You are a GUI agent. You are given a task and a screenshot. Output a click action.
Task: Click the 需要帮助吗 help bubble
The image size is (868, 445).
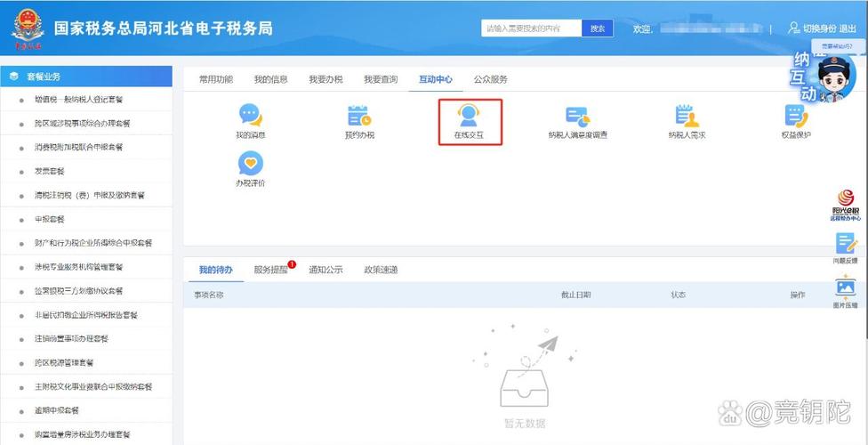pyautogui.click(x=836, y=46)
